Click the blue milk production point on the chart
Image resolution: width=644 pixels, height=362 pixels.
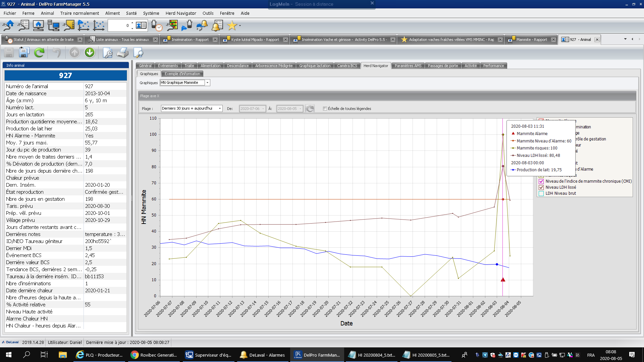click(497, 264)
